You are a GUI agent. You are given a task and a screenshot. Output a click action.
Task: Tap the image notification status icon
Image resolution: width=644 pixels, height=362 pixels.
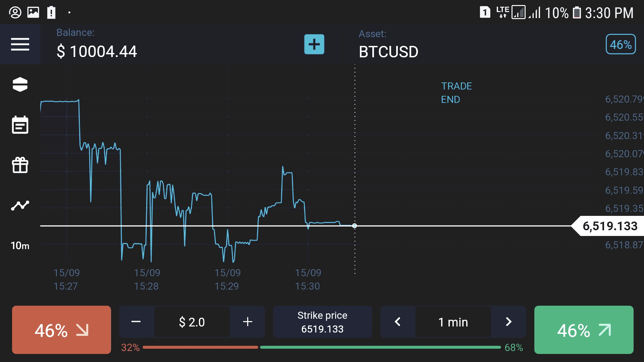click(x=33, y=13)
